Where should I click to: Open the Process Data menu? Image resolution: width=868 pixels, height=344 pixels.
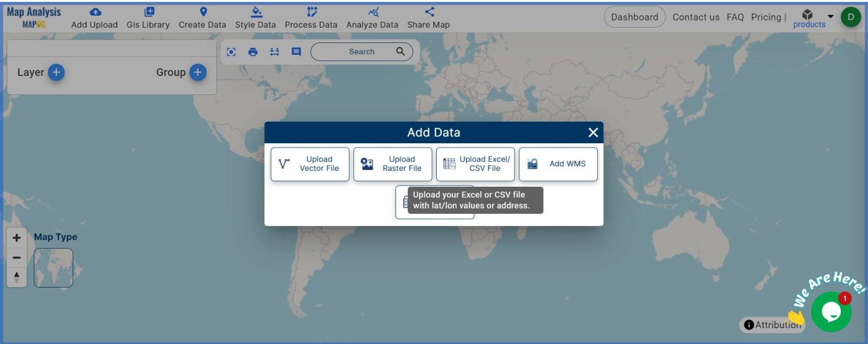[x=311, y=18]
